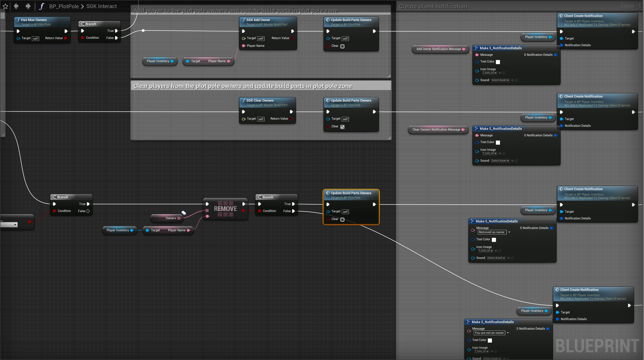
Task: Click the reroute node on the Branch False wire
Action: tap(143, 30)
